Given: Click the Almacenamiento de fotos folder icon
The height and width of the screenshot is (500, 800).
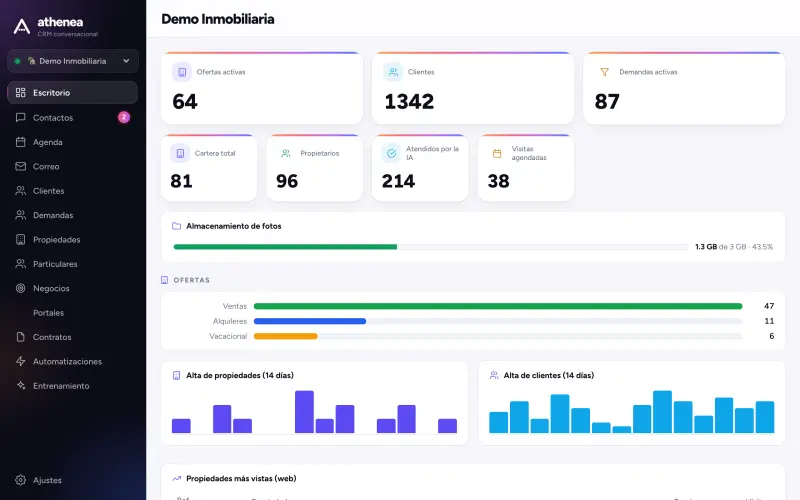Looking at the screenshot, I should 177,226.
